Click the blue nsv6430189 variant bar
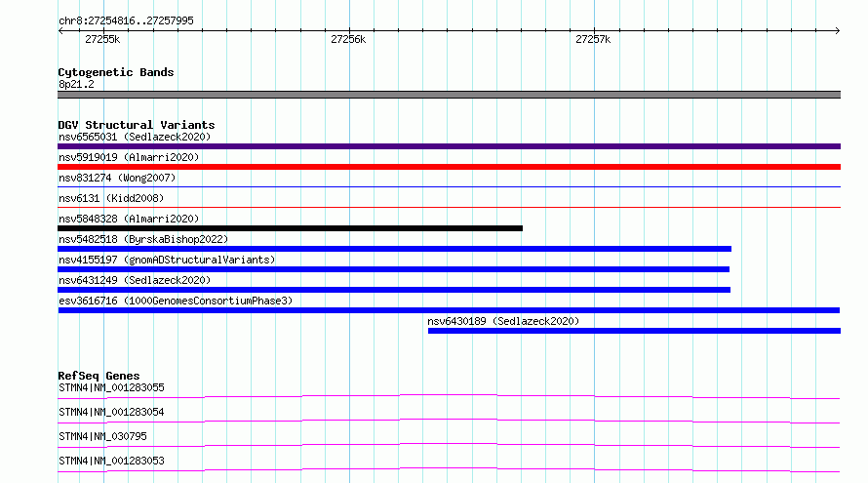868x483 pixels. point(634,331)
